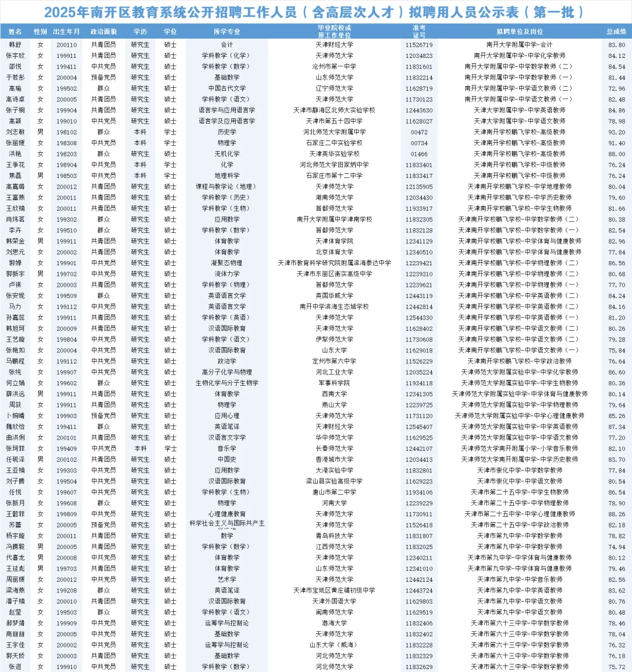Select position 天津市第二十五中学-中学心理健康教师

click(519, 514)
